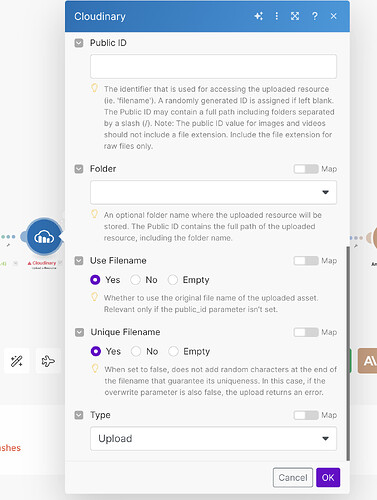Toggle the Public ID field checkbox
The height and width of the screenshot is (500, 377).
[79, 43]
